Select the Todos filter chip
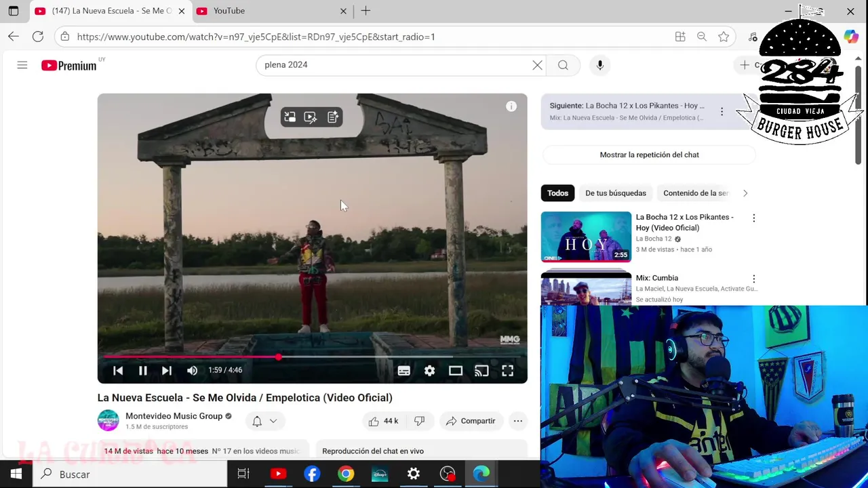 557,193
